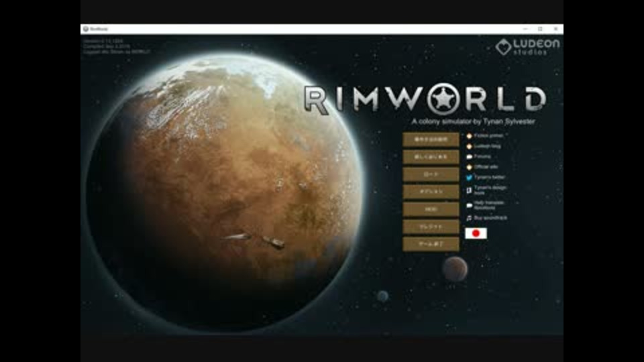644x362 pixels.
Task: Open the Official wiki link
Action: click(x=486, y=167)
